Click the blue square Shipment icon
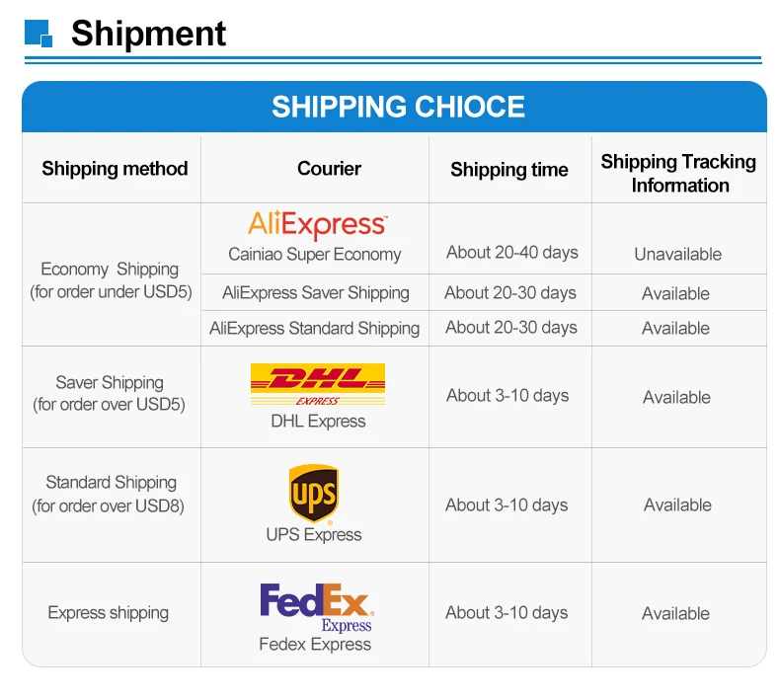The image size is (780, 700). coord(39,34)
